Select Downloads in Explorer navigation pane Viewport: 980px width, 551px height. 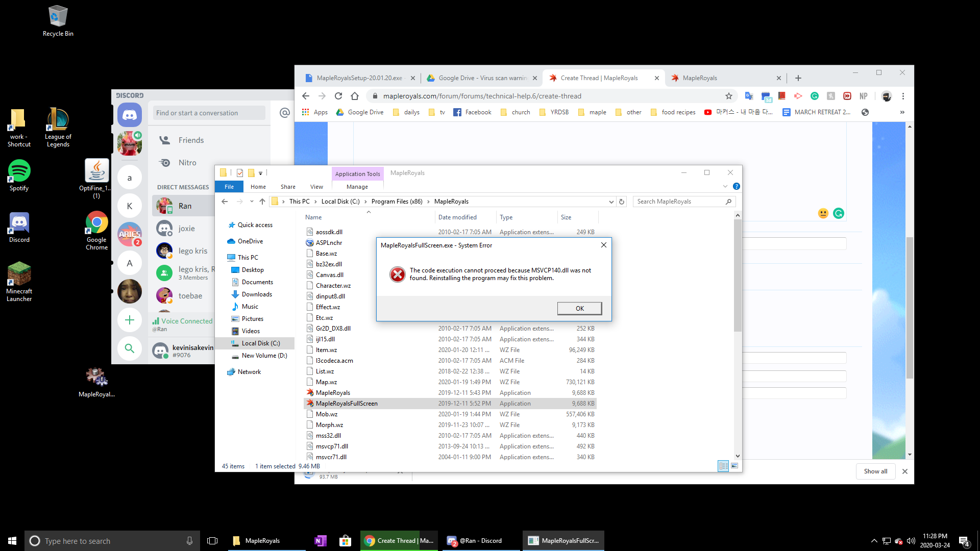point(257,294)
